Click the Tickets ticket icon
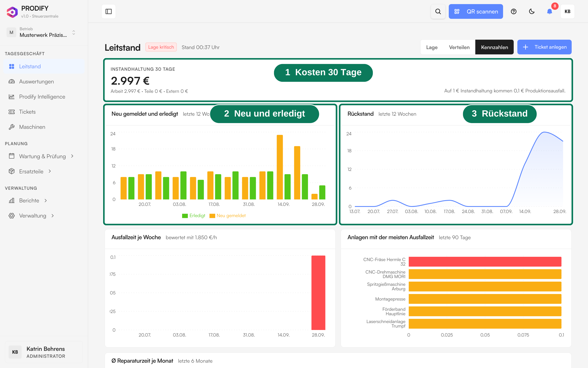The image size is (588, 368). coord(11,112)
